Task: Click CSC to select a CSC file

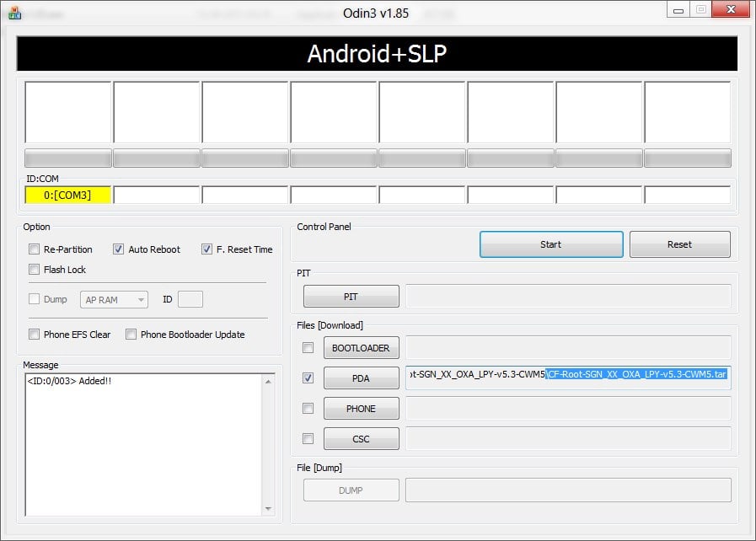Action: click(x=361, y=438)
